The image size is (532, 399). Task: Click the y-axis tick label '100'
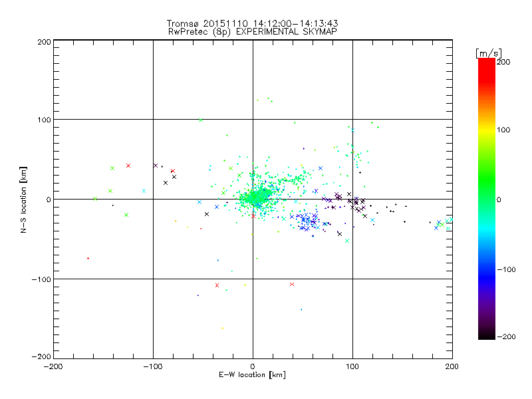(x=44, y=120)
